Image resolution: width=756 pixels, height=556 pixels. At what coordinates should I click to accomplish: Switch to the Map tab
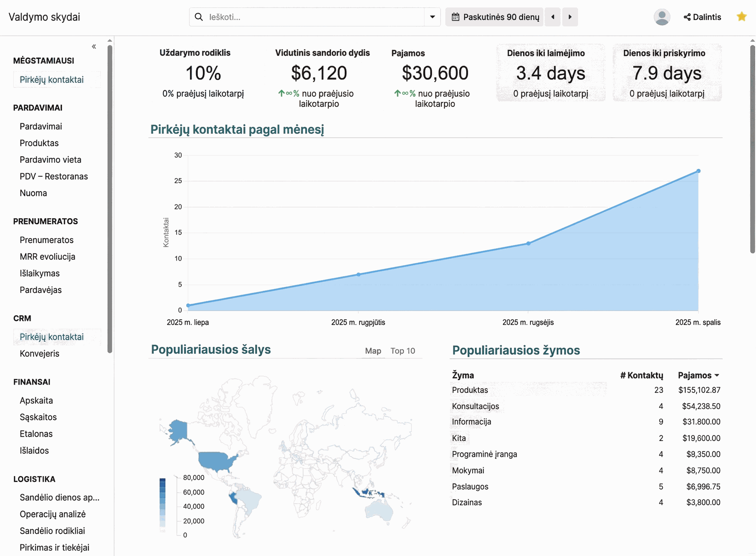(x=372, y=351)
